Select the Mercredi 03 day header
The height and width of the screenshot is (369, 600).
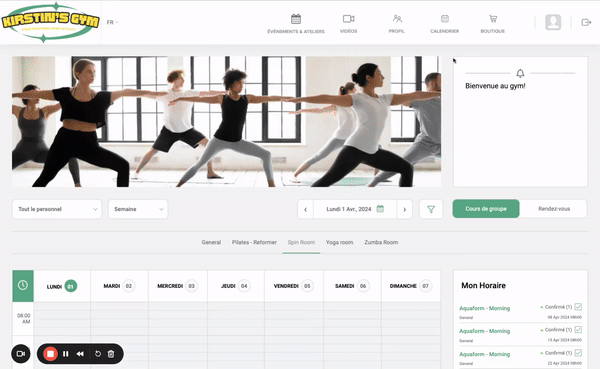(x=178, y=286)
